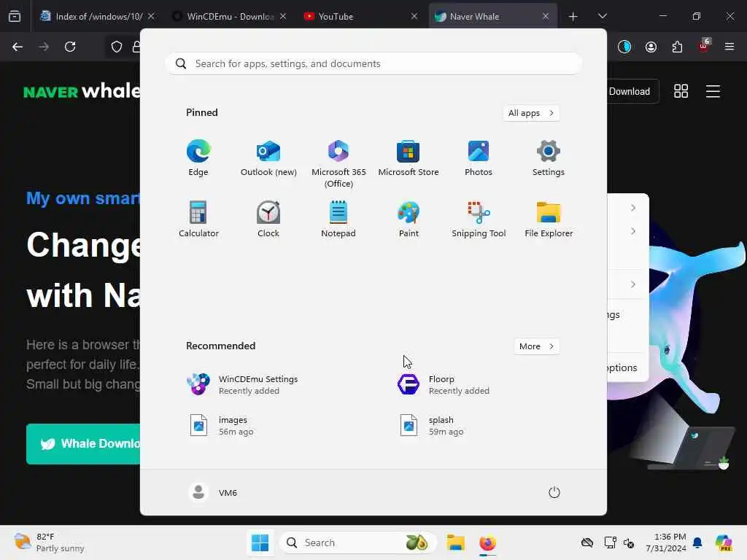Open the Microsoft Store app
The width and height of the screenshot is (747, 560).
tap(409, 158)
